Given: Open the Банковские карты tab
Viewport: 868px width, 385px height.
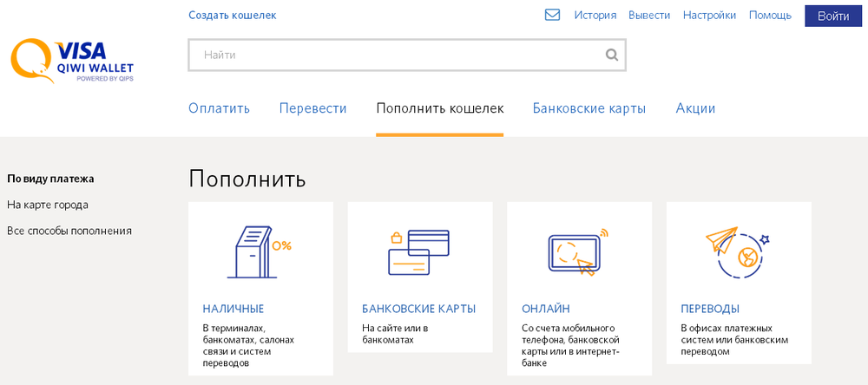Looking at the screenshot, I should (x=589, y=108).
